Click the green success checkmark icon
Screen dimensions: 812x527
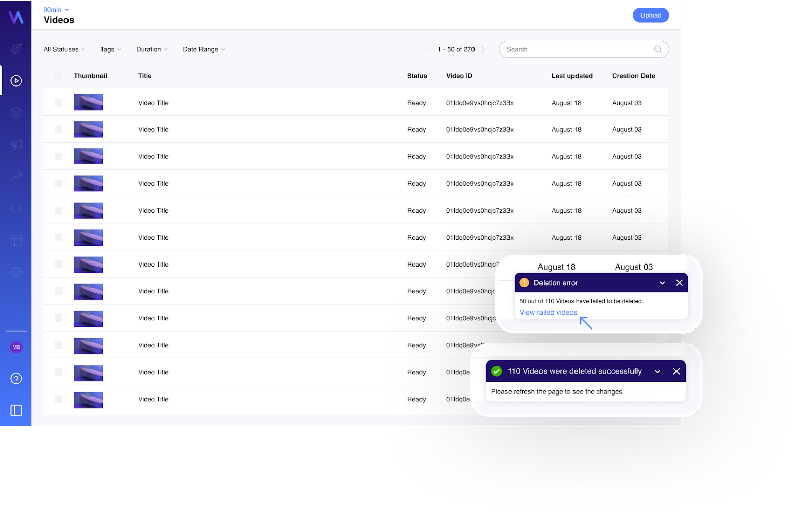(x=497, y=371)
